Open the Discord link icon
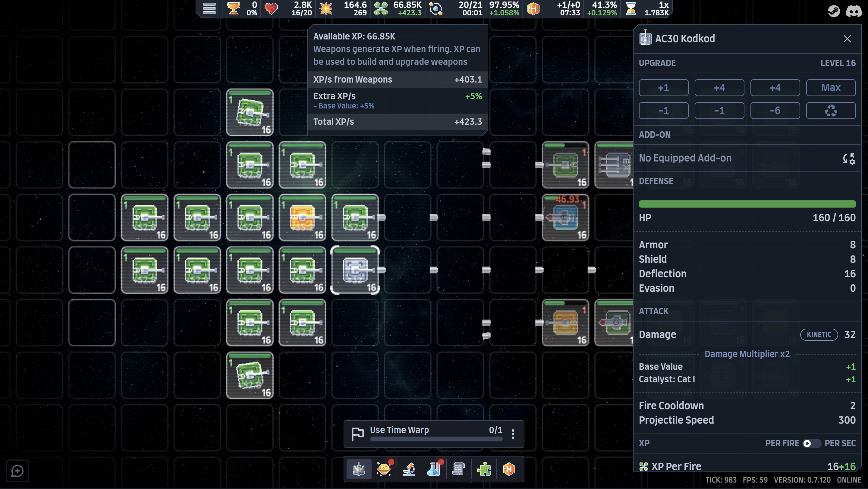 tap(854, 11)
